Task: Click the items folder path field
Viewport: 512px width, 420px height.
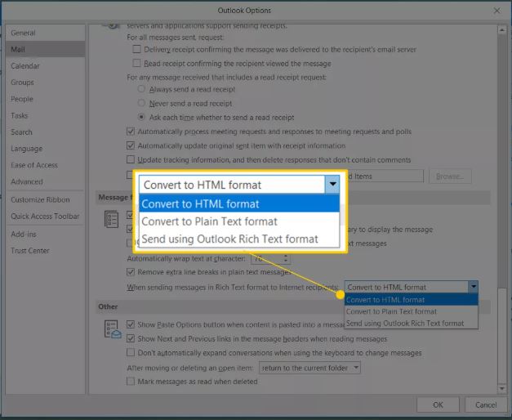Action: coord(385,176)
